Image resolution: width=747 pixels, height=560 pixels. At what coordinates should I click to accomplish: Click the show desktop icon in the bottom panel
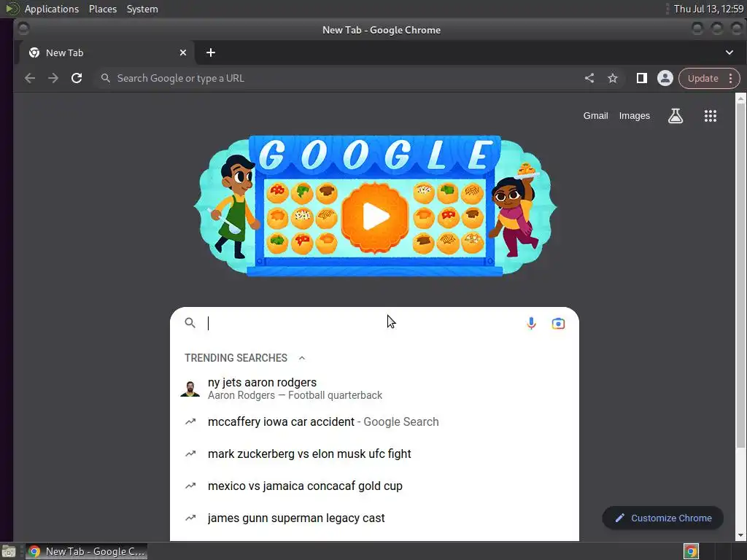pyautogui.click(x=9, y=551)
